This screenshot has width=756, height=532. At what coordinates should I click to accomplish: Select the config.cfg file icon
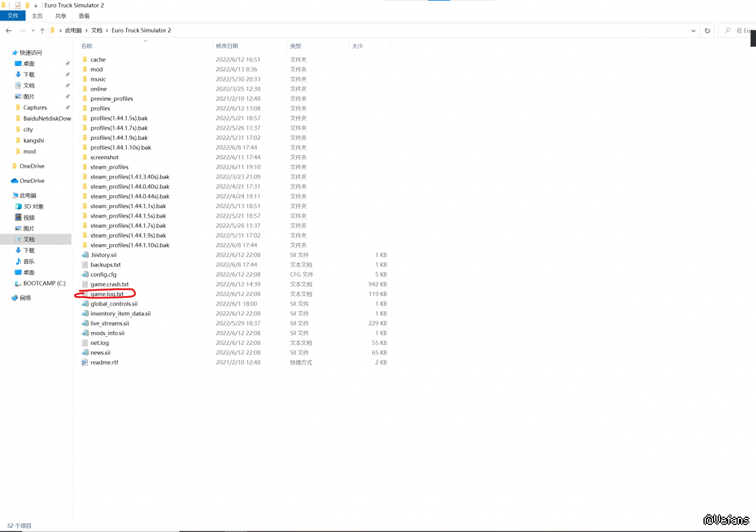(85, 274)
